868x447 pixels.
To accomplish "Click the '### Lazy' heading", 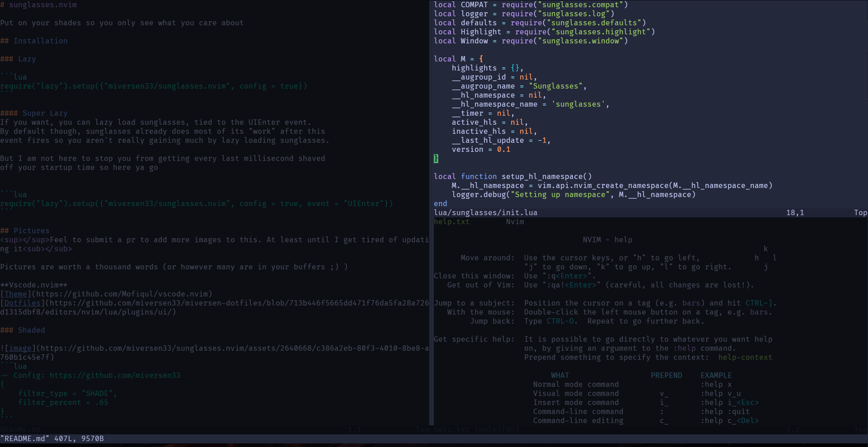I will tap(18, 59).
